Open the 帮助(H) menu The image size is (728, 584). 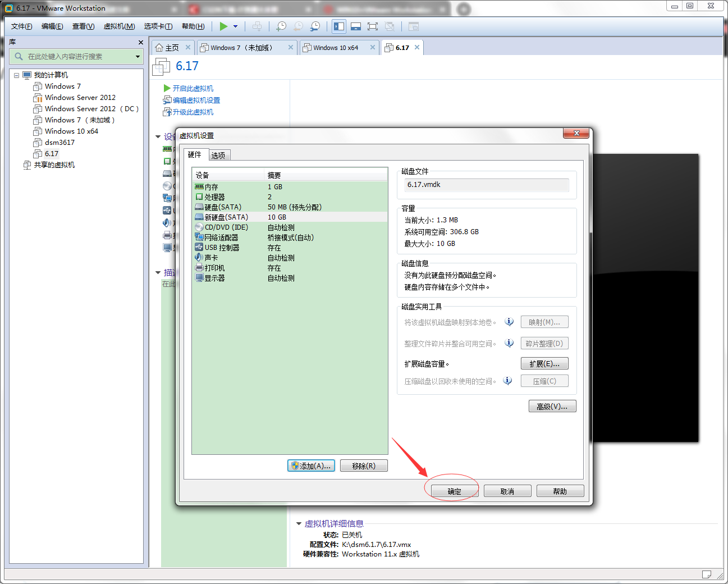click(x=193, y=26)
